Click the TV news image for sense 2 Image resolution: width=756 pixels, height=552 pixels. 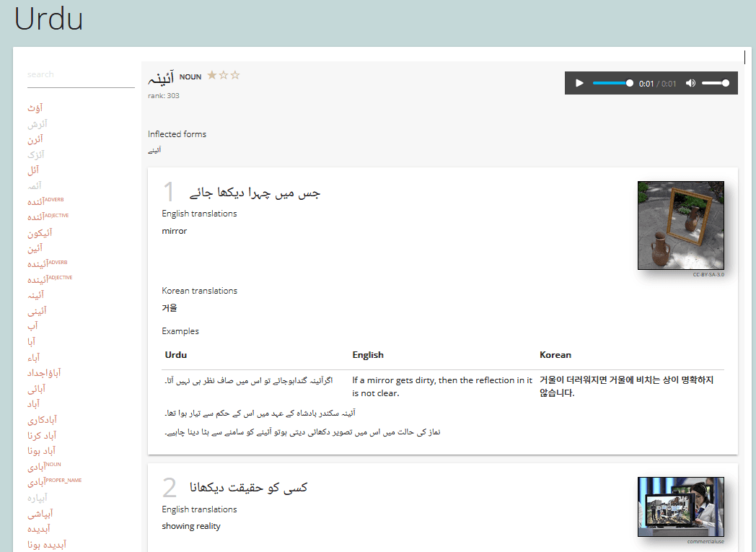[680, 506]
